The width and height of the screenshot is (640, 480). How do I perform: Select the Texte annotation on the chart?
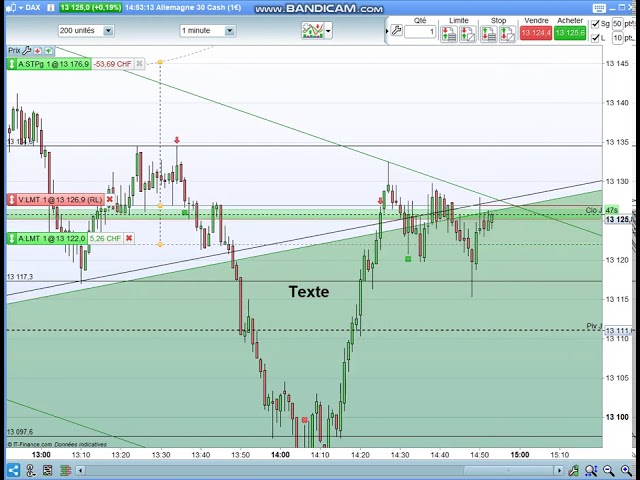tap(309, 291)
